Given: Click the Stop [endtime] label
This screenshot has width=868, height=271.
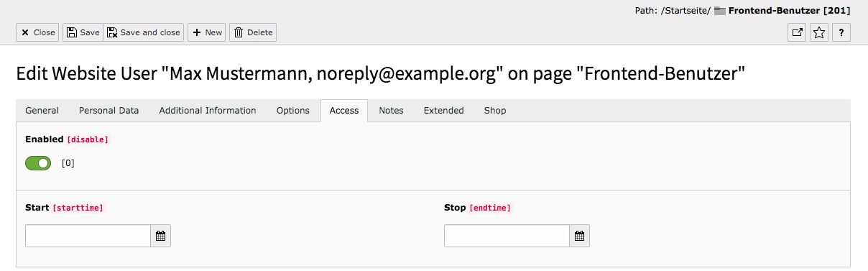Looking at the screenshot, I should pos(477,208).
